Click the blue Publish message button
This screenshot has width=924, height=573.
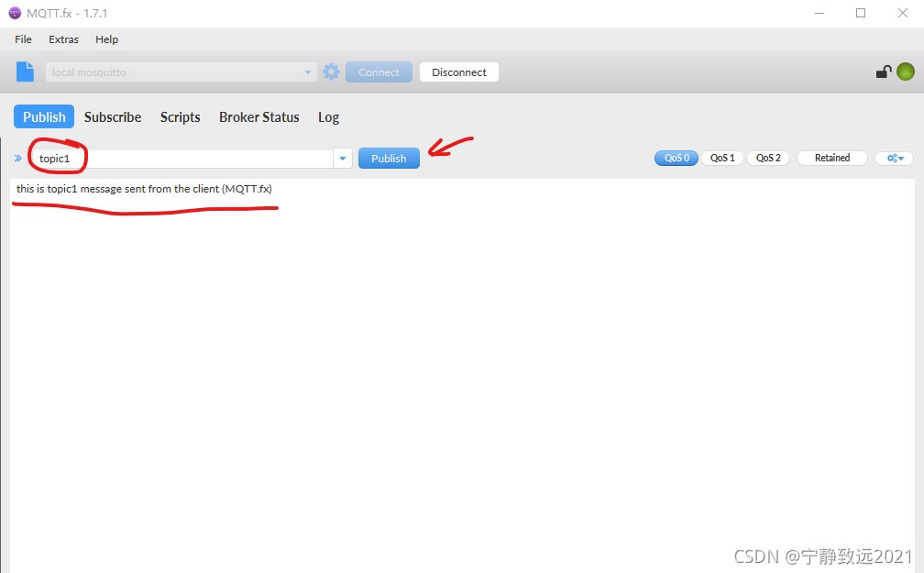coord(389,158)
